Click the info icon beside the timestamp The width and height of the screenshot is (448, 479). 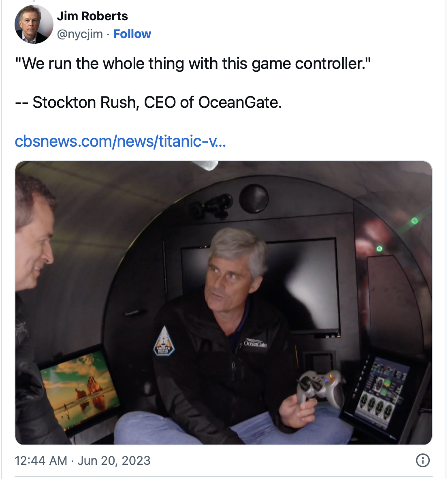[422, 460]
